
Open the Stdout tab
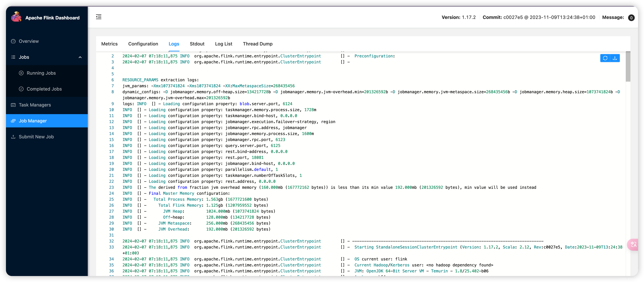coord(197,44)
